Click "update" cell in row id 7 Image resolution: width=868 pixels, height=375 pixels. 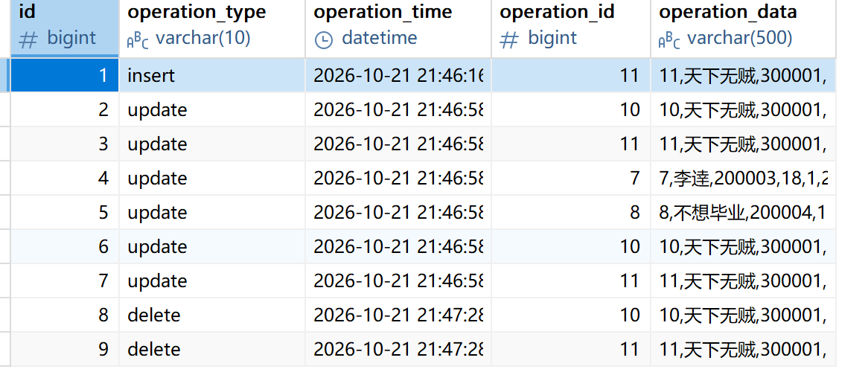coord(212,281)
